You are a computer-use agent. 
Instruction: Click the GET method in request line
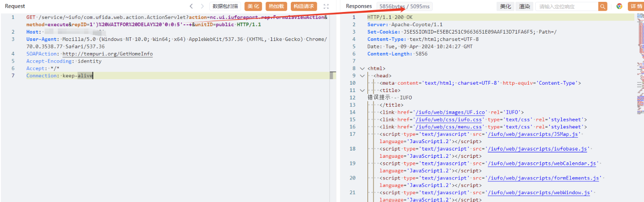tap(31, 17)
